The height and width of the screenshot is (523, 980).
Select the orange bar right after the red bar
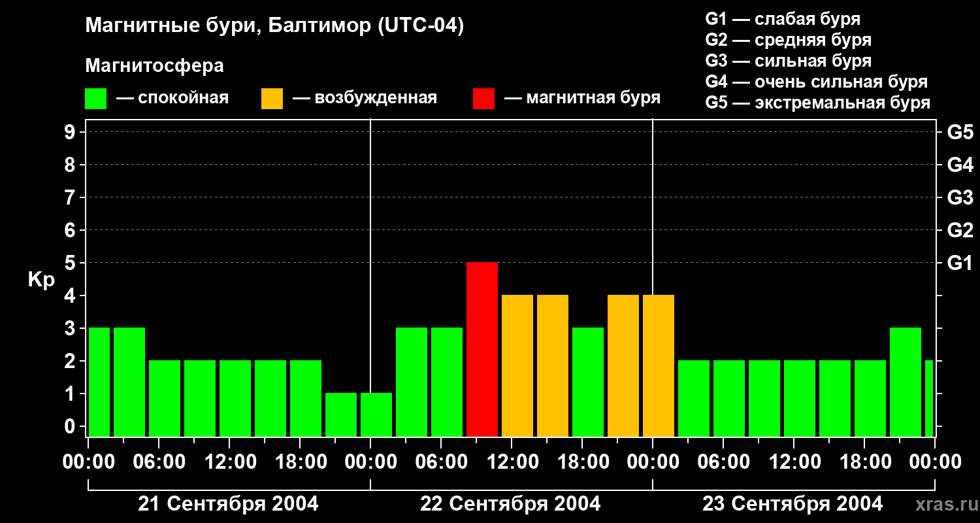(517, 366)
